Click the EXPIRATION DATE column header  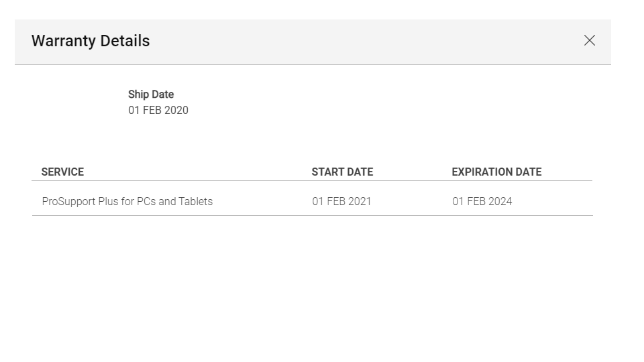click(496, 172)
